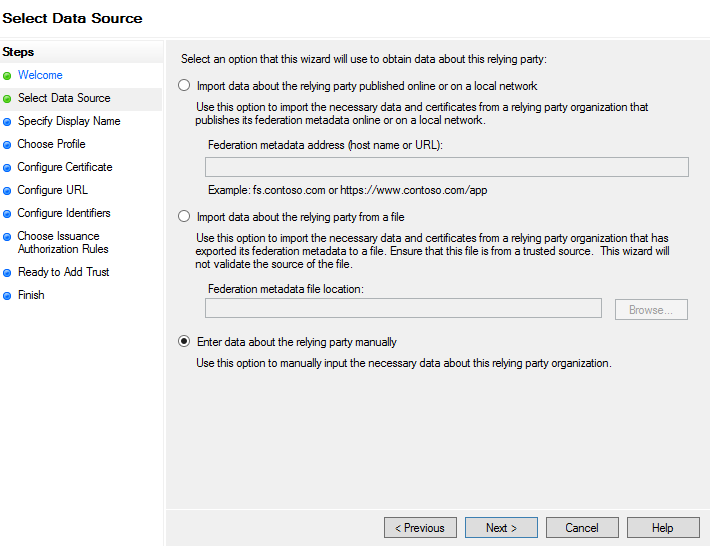Select the 'Specify Display Name' step text

(69, 121)
